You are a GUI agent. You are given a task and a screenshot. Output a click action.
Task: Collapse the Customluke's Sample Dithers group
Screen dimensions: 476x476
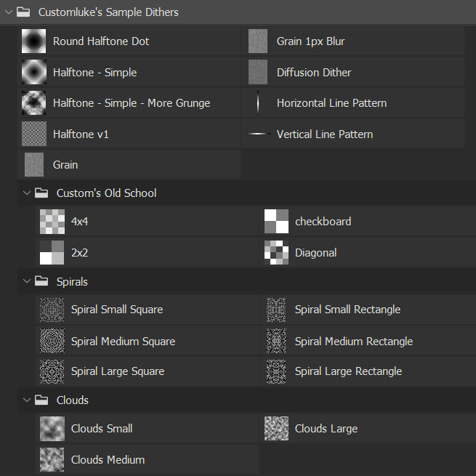click(9, 12)
